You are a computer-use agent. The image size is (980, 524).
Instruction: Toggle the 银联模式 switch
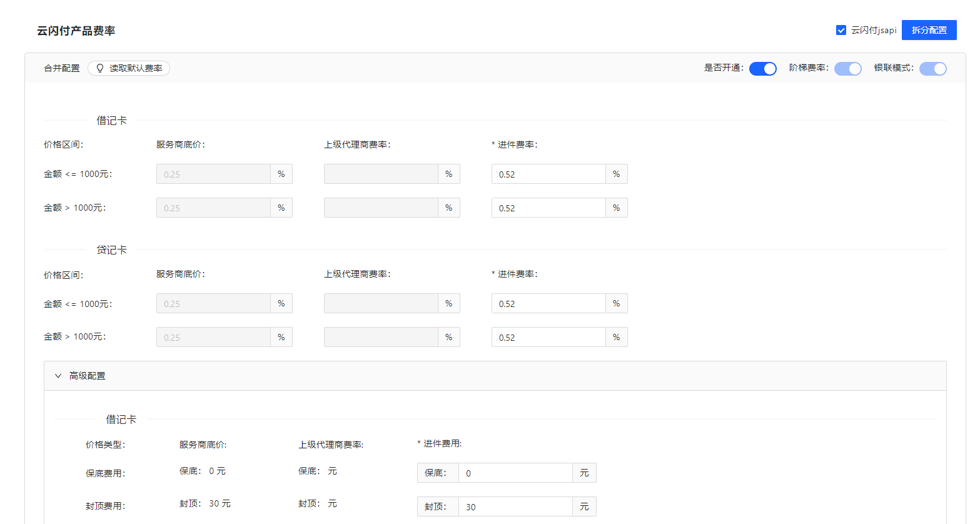[x=932, y=69]
